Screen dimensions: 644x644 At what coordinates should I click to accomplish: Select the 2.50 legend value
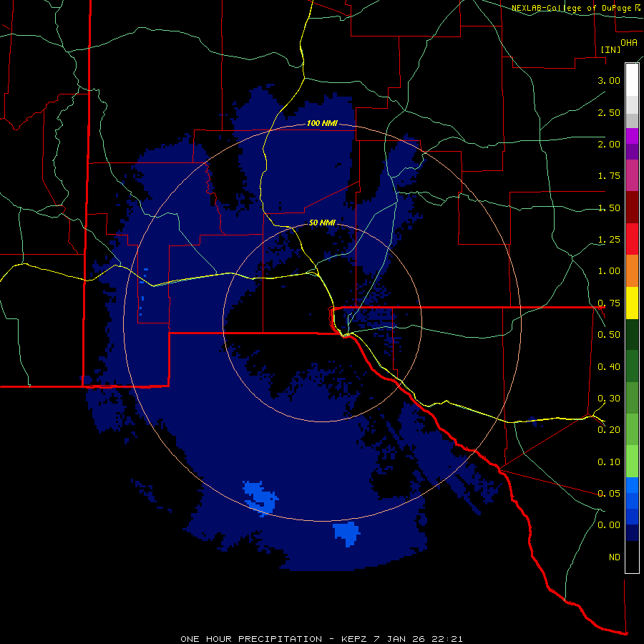tap(609, 112)
